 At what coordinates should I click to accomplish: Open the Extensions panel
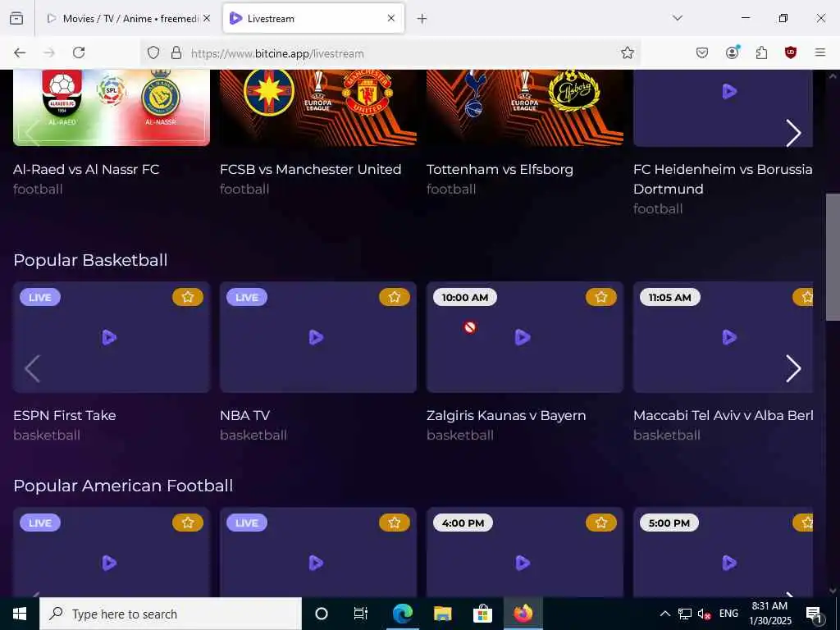tap(761, 52)
